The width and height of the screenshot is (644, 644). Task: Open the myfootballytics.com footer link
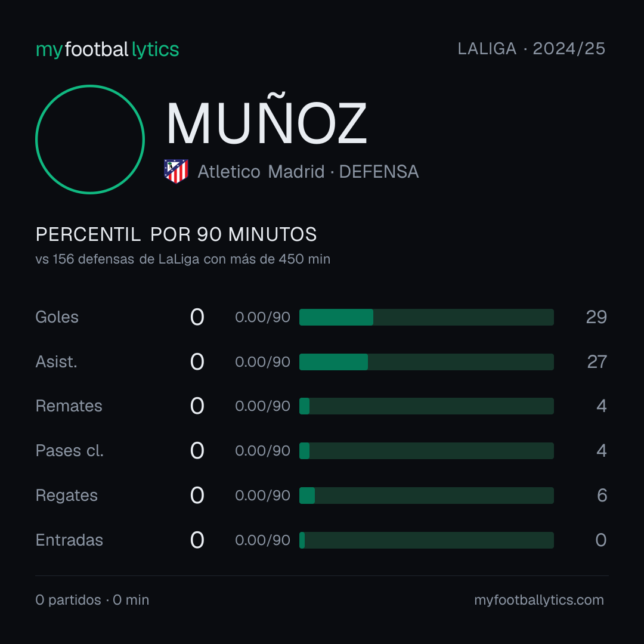tap(539, 600)
